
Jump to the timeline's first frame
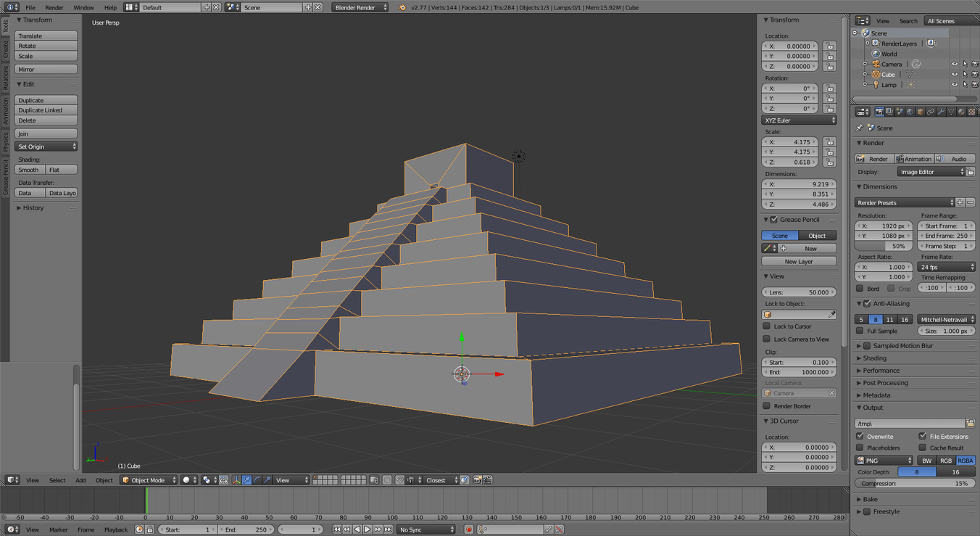pos(337,529)
